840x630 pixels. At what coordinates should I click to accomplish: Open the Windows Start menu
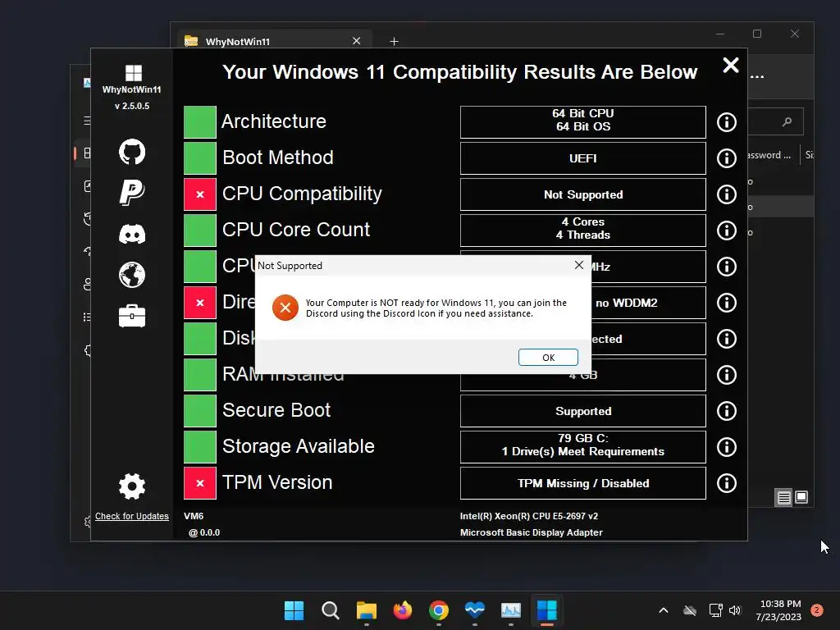(294, 610)
